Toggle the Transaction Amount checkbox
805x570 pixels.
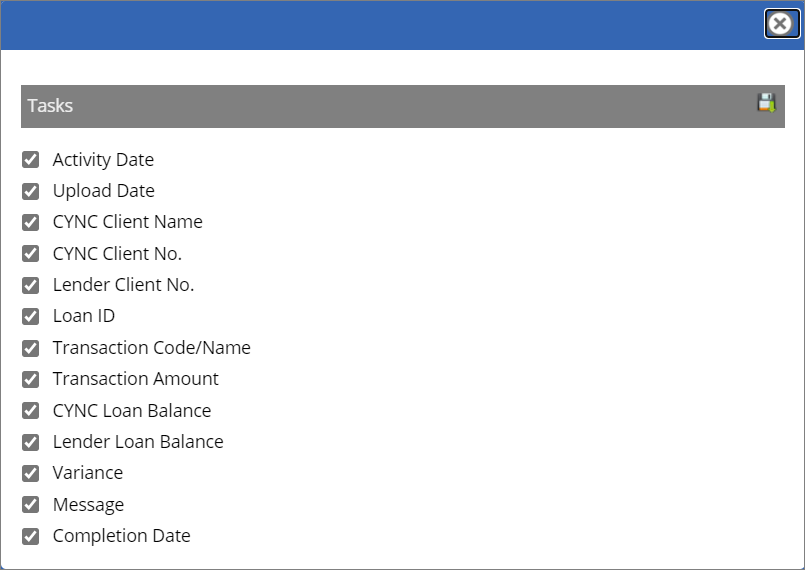click(31, 379)
